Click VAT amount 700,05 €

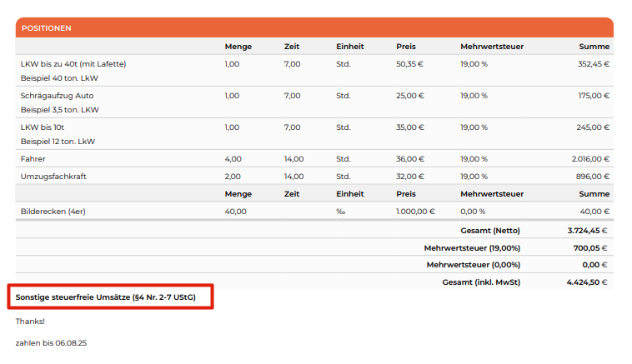[x=590, y=248]
